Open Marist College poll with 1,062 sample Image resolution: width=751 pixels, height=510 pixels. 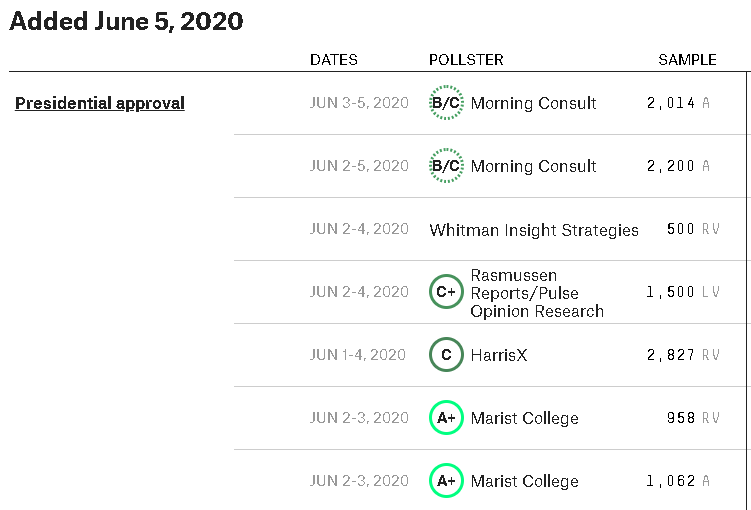tap(524, 481)
